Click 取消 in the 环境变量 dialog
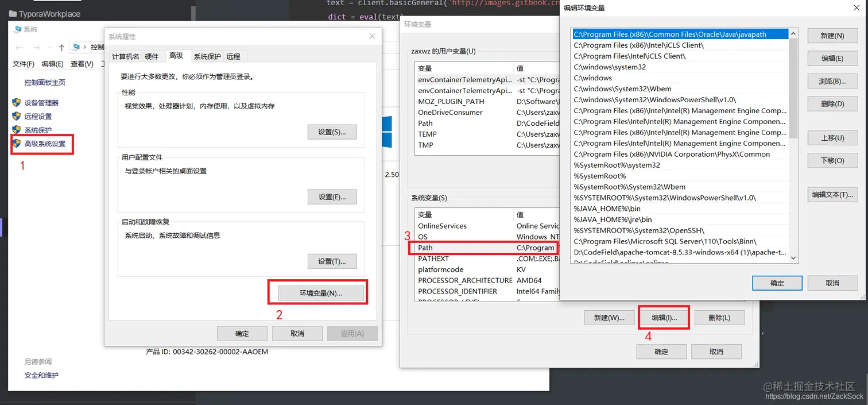Viewport: 868px width, 405px height. tap(716, 352)
